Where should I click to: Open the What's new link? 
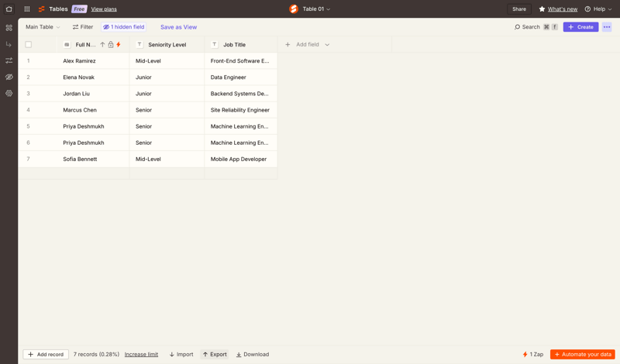point(563,9)
